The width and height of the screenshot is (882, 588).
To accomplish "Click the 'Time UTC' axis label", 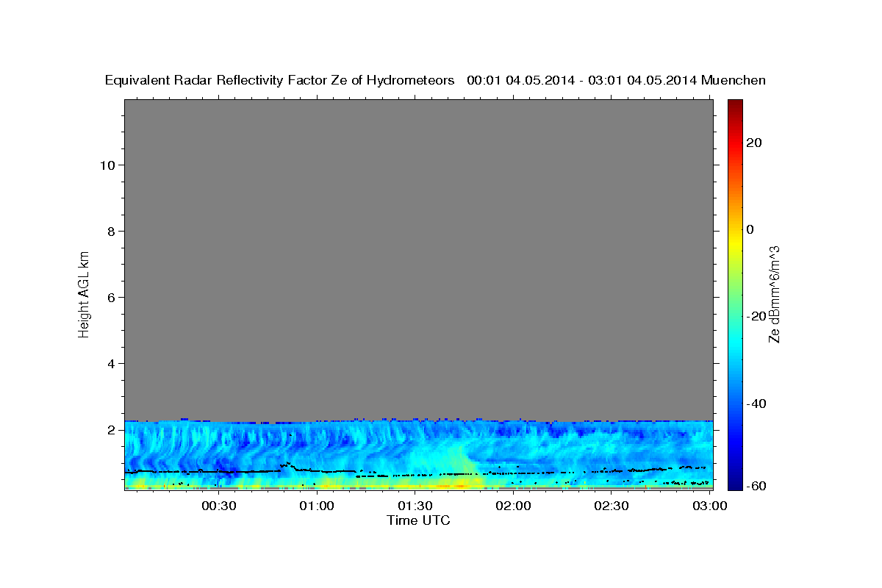I will [418, 520].
